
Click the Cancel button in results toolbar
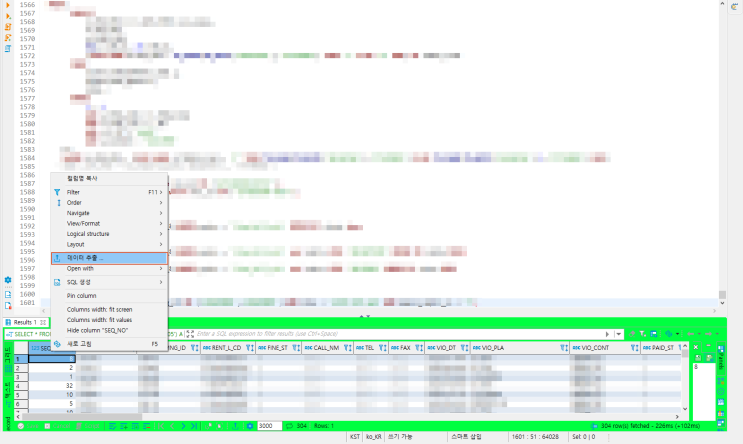(58, 426)
